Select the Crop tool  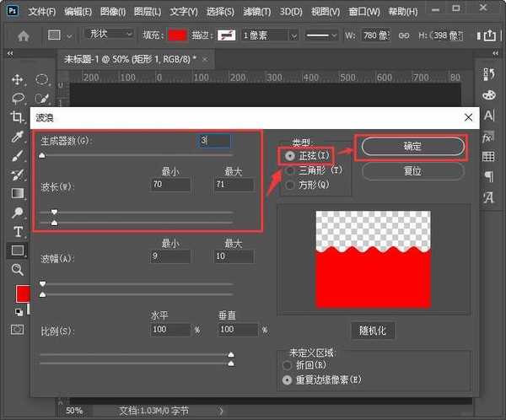coord(17,118)
